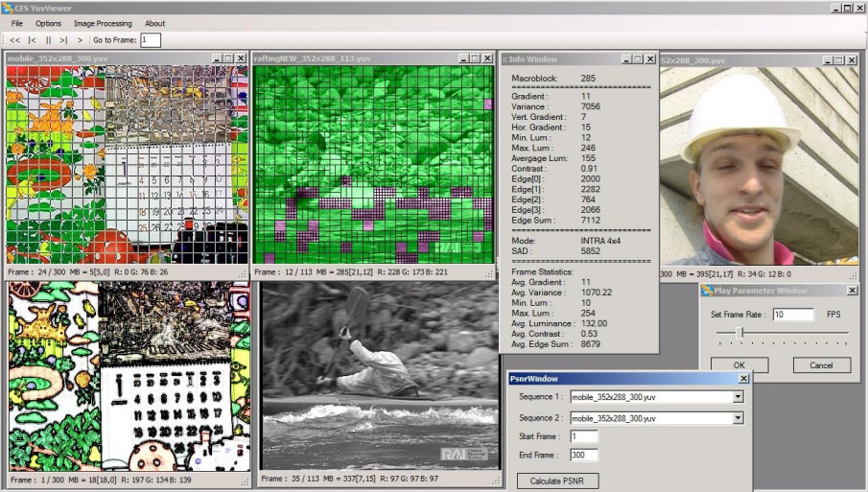Close the mobile_352x288_300.yuv window
The height and width of the screenshot is (492, 868).
click(241, 59)
